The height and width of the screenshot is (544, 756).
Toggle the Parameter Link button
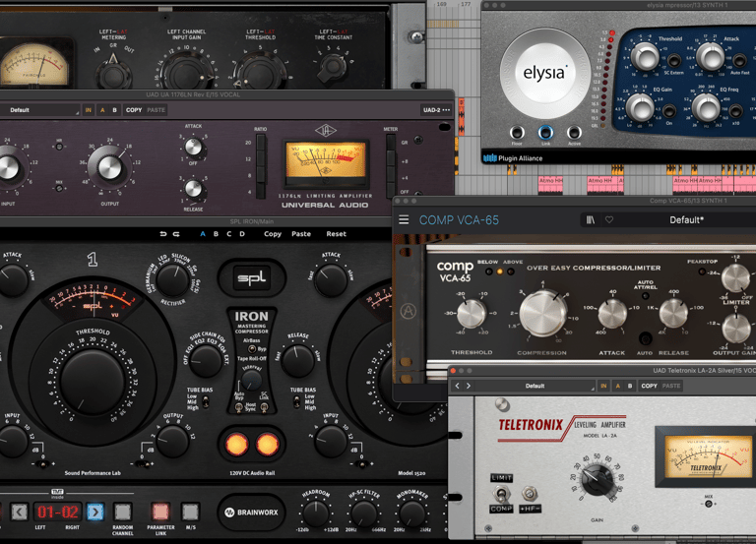point(160,512)
